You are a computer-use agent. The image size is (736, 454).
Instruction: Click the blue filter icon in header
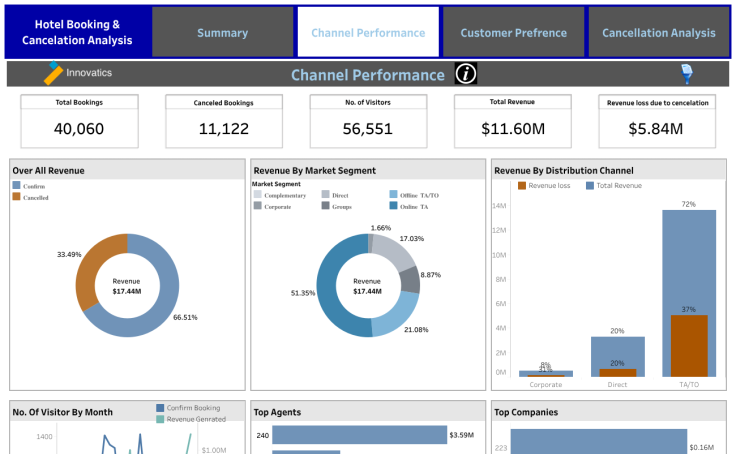click(x=687, y=73)
